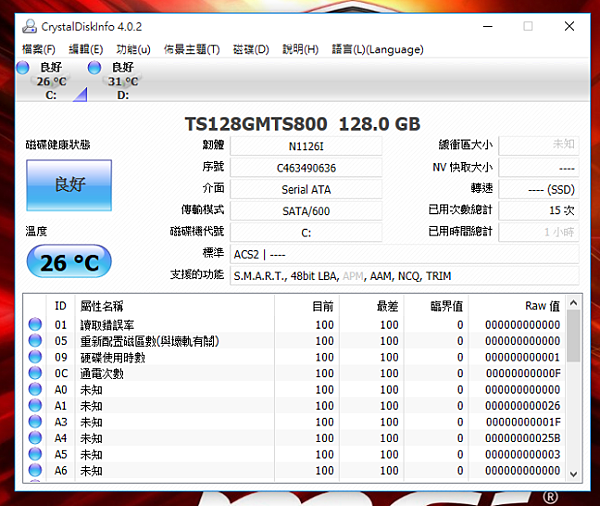The height and width of the screenshot is (506, 600).
Task: Open the 磁碟(D) menu
Action: coord(251,49)
